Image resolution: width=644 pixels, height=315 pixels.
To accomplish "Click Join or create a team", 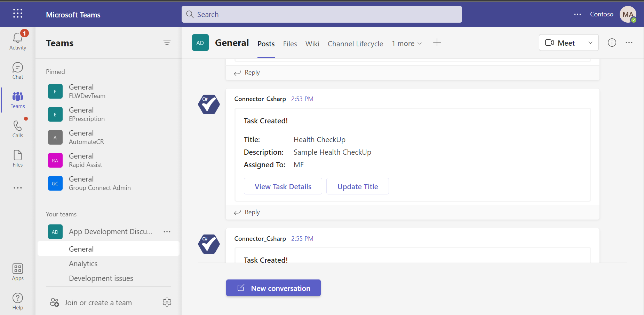I will tap(91, 302).
